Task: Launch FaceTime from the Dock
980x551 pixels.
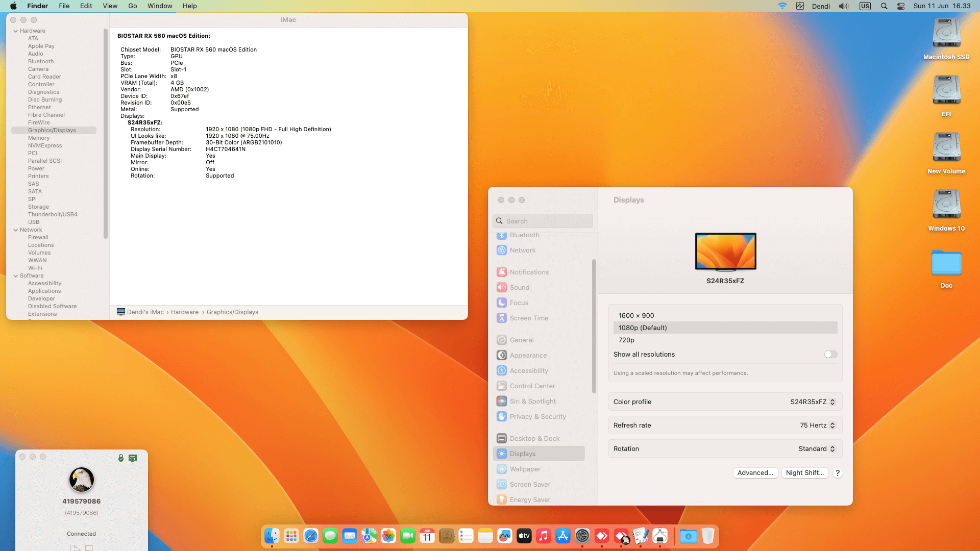Action: 408,536
